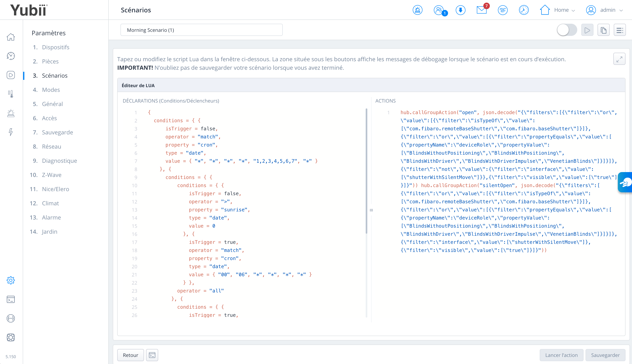
Task: Open the scenes play sidebar icon
Action: tap(11, 75)
